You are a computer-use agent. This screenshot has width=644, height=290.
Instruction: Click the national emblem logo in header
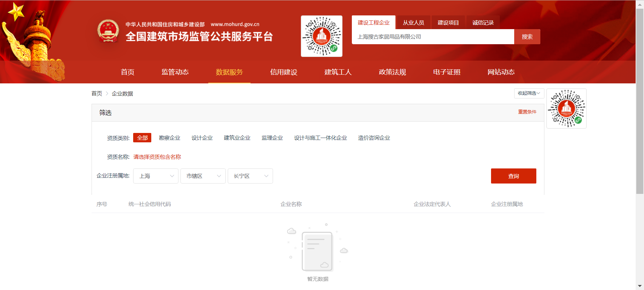(108, 31)
